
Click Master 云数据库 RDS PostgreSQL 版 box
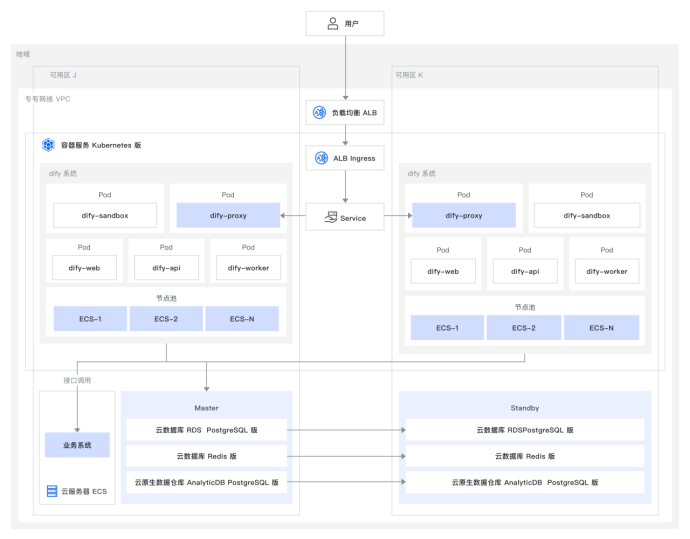pyautogui.click(x=207, y=430)
